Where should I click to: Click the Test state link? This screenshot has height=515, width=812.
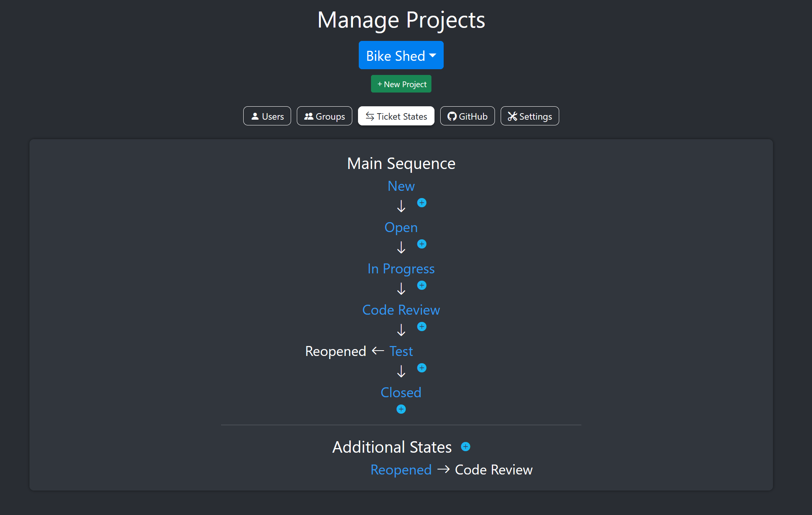pos(401,351)
